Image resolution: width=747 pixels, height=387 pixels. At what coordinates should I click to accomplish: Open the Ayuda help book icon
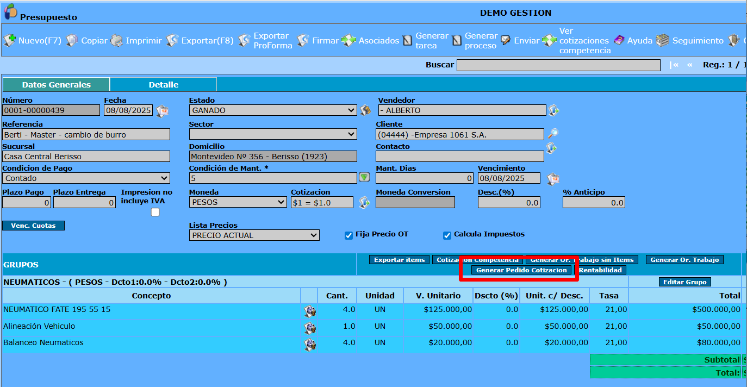pos(619,41)
